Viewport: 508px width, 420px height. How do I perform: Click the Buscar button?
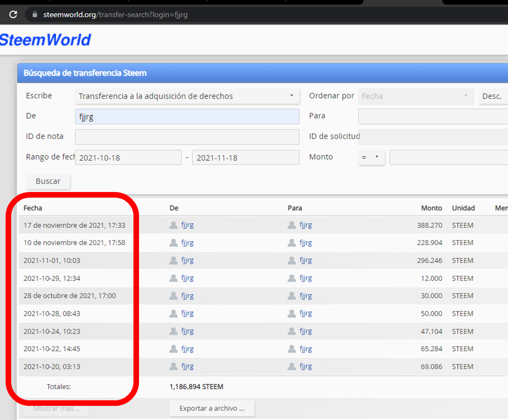[x=48, y=181]
